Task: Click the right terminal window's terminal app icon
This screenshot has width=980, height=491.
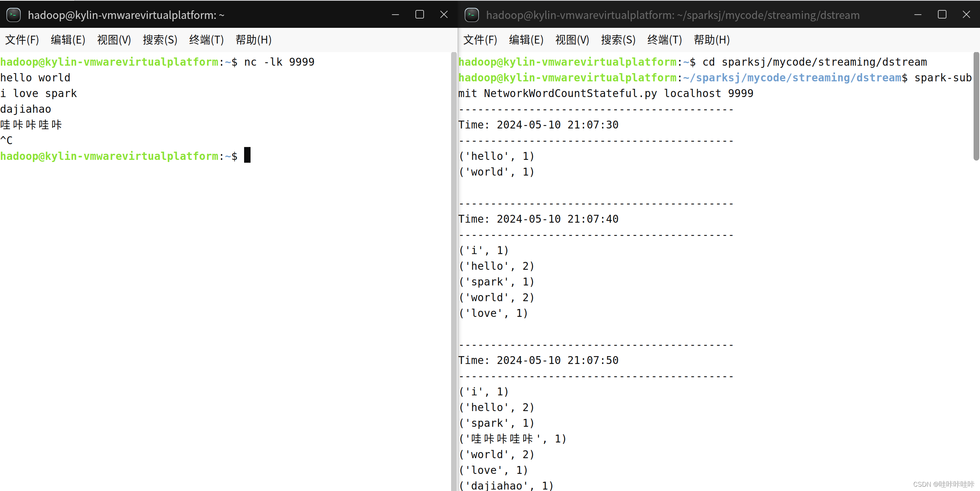Action: (x=472, y=15)
